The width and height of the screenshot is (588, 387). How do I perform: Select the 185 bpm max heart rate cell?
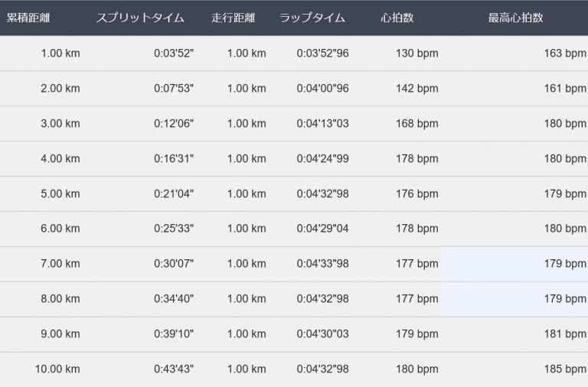pos(564,369)
